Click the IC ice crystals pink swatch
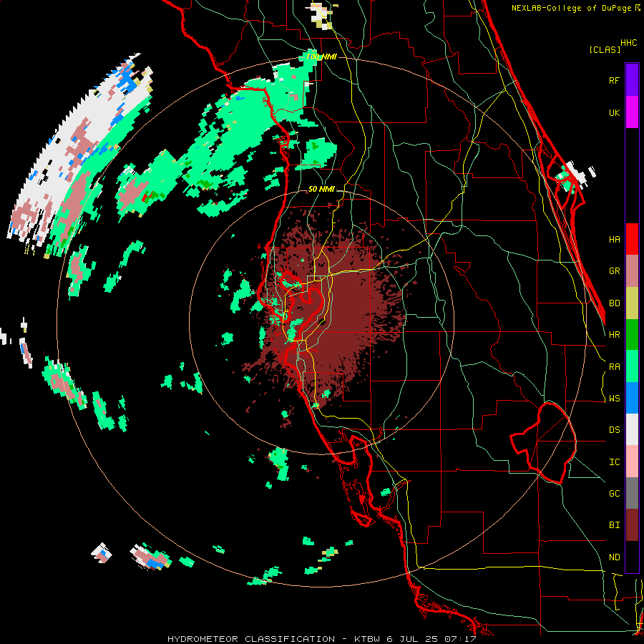Screen dimensions: 644x644 (x=632, y=462)
